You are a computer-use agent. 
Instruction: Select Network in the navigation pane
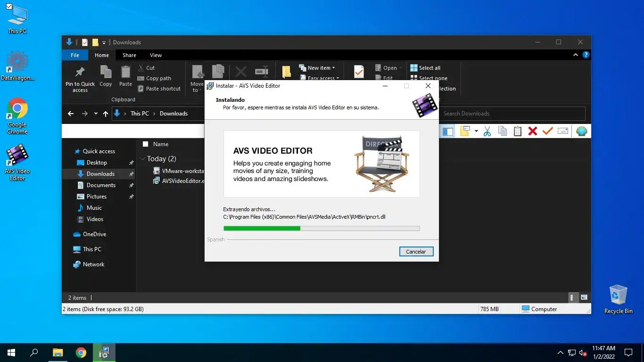93,264
